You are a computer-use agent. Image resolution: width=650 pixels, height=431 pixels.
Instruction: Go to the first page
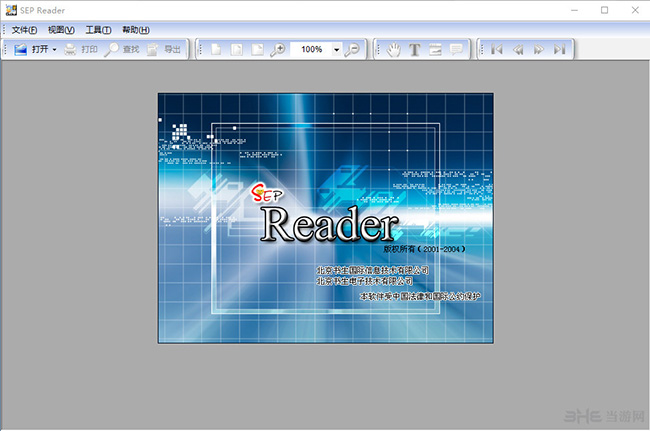497,49
